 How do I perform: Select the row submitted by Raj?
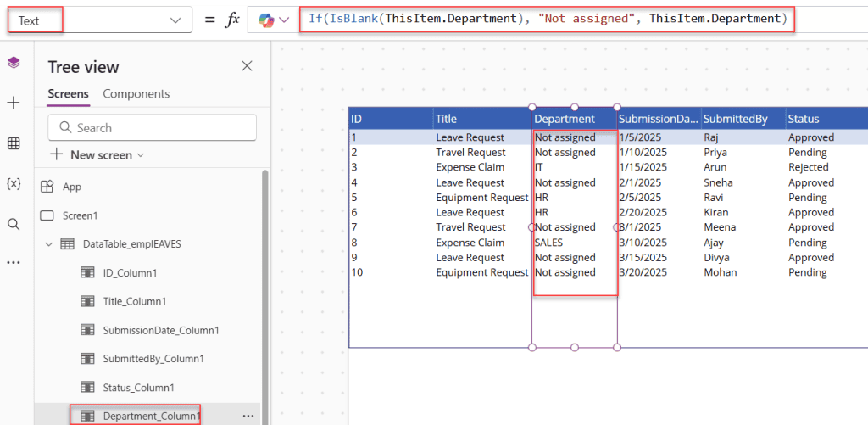(x=609, y=137)
